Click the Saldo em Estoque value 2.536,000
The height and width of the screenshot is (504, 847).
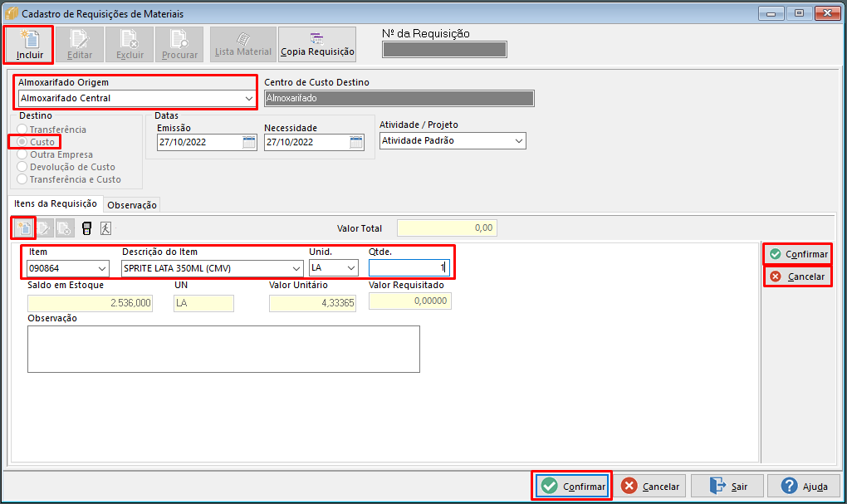click(x=90, y=303)
